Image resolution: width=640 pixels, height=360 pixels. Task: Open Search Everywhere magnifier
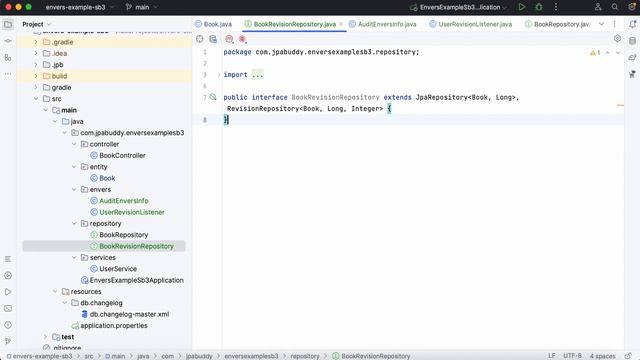615,7
